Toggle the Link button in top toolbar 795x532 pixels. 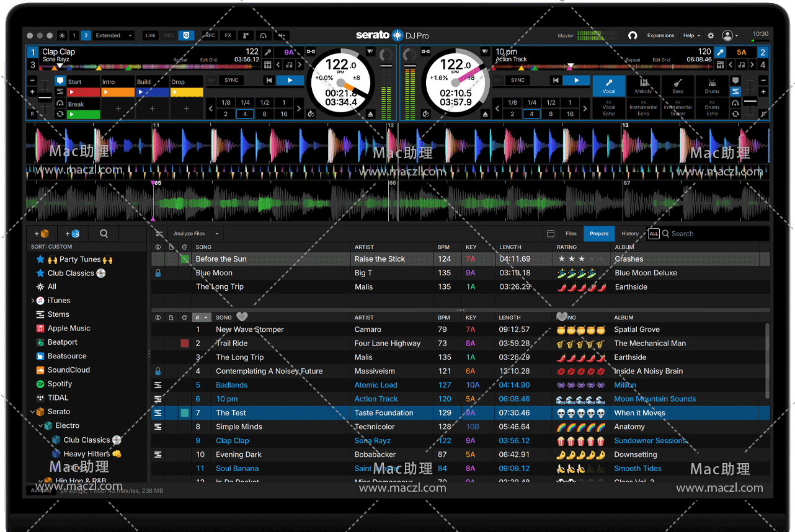150,36
